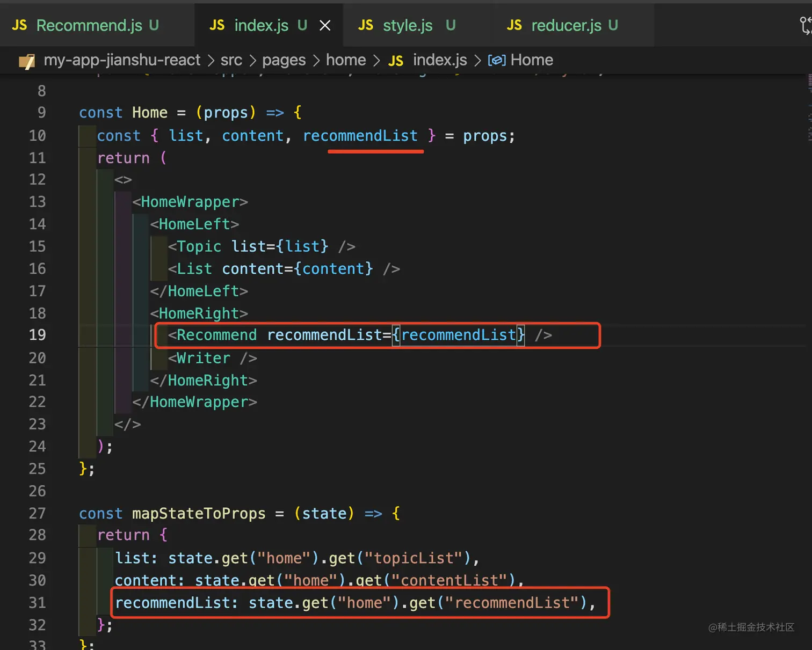Click 'mapStateToProps' on line 27

199,514
